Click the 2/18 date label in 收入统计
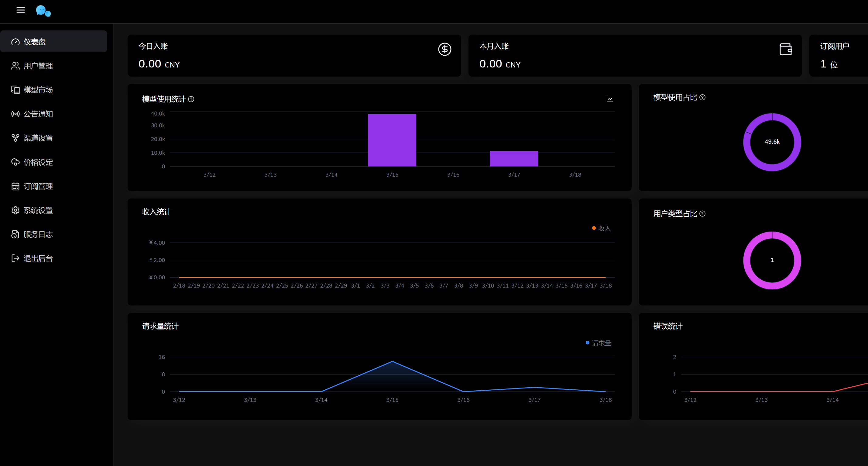This screenshot has width=868, height=466. pyautogui.click(x=179, y=286)
